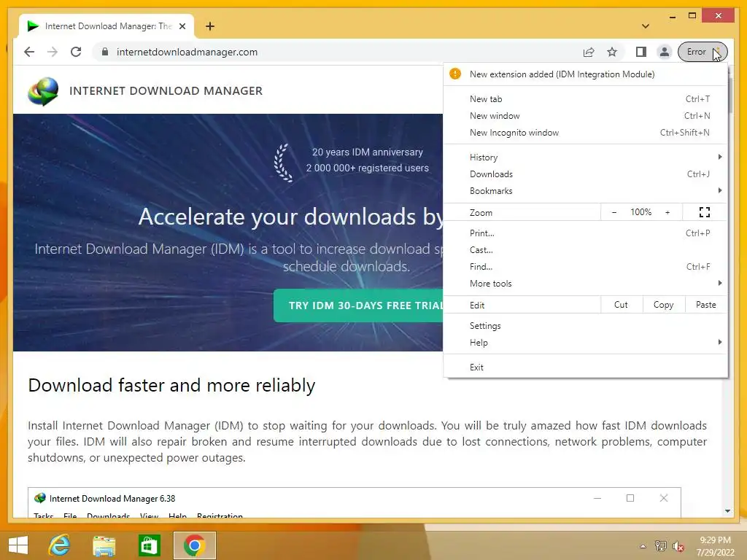Open a New Incognito window
Viewport: 747px width, 560px height.
point(586,133)
